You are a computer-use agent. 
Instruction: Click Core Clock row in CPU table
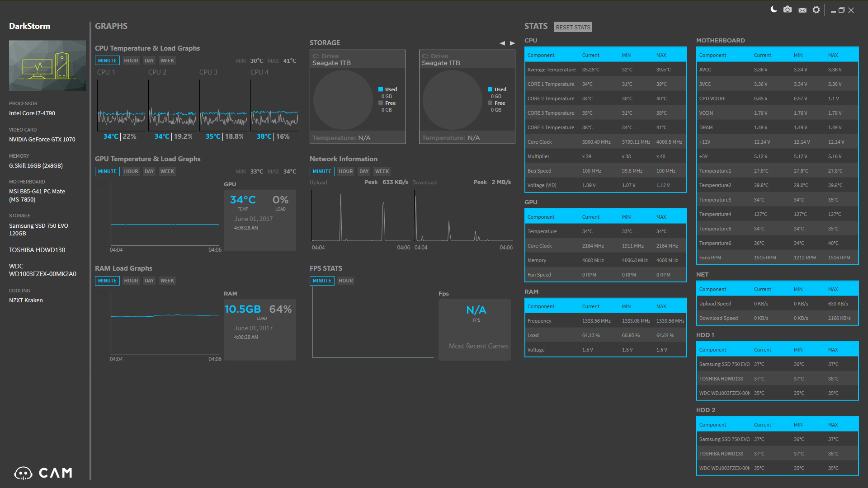(605, 142)
